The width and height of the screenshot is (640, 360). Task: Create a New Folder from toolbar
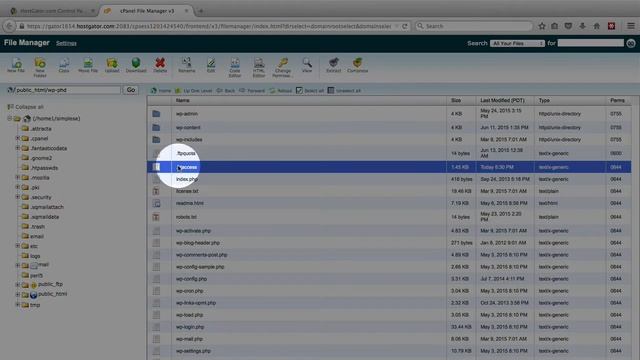pyautogui.click(x=40, y=67)
